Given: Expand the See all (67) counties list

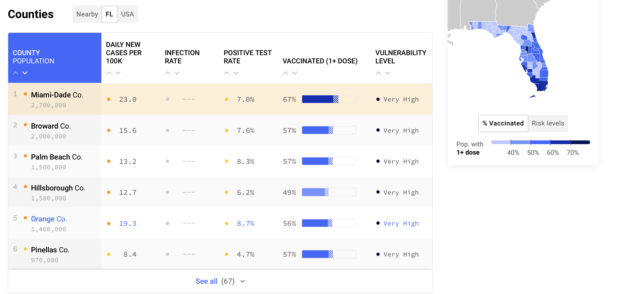Looking at the screenshot, I should (220, 281).
